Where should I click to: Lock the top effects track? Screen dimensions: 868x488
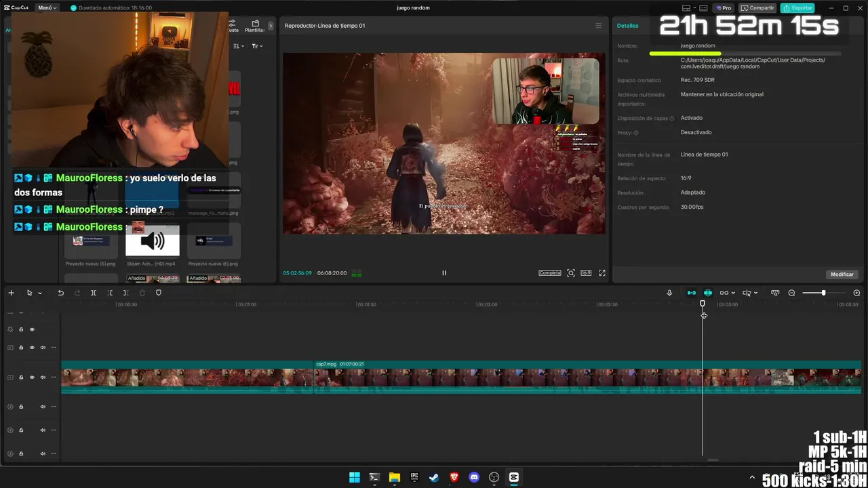point(21,329)
